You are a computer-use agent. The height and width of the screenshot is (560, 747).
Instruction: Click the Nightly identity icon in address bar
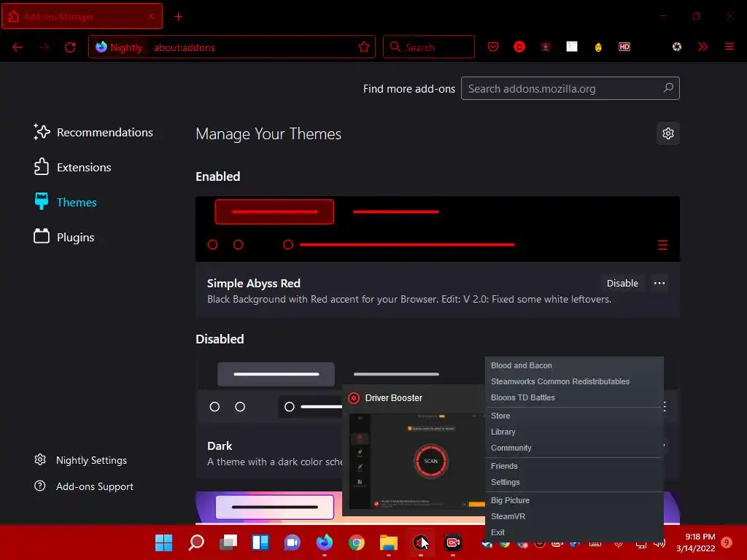pos(119,47)
